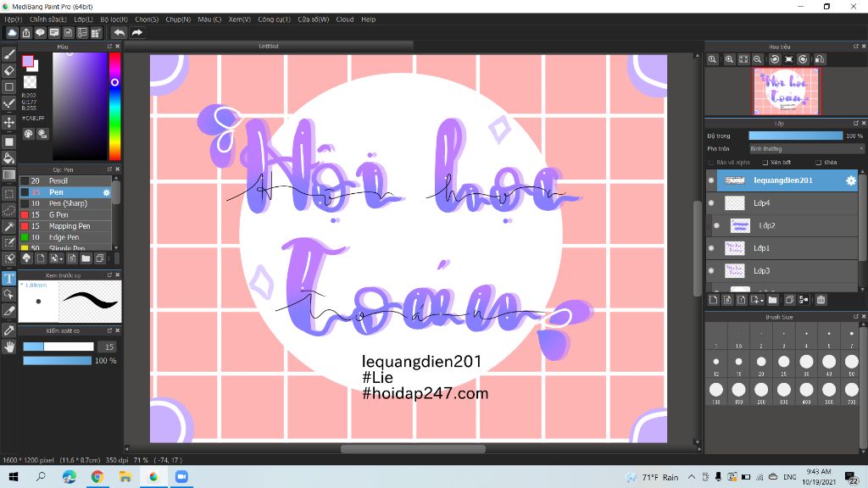The width and height of the screenshot is (868, 488).
Task: Flip canvas view in navigator
Action: pos(820,59)
